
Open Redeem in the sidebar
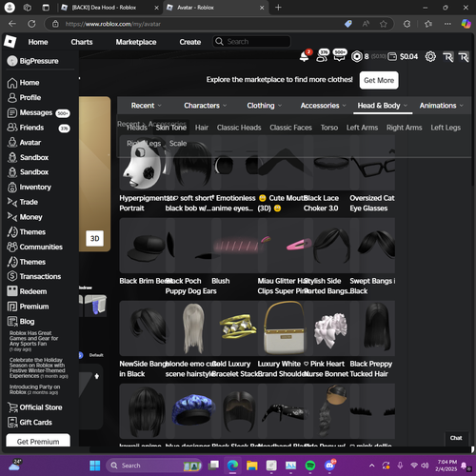point(27,291)
